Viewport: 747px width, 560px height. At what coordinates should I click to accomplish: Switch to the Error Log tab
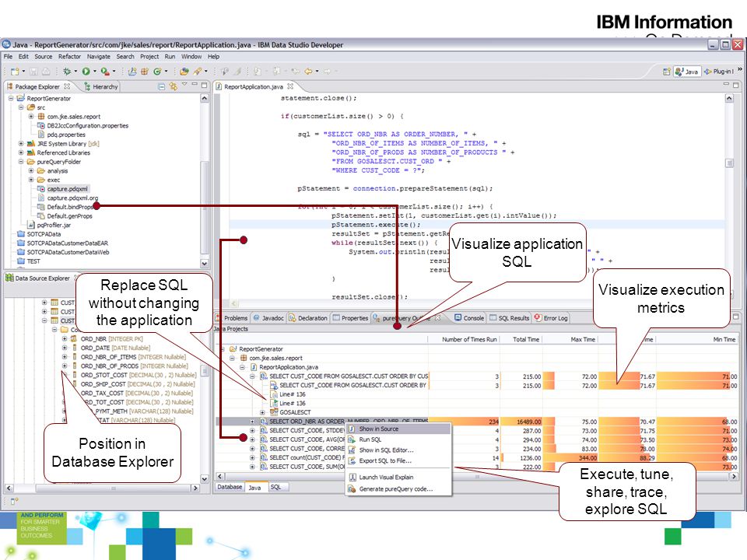(x=551, y=317)
